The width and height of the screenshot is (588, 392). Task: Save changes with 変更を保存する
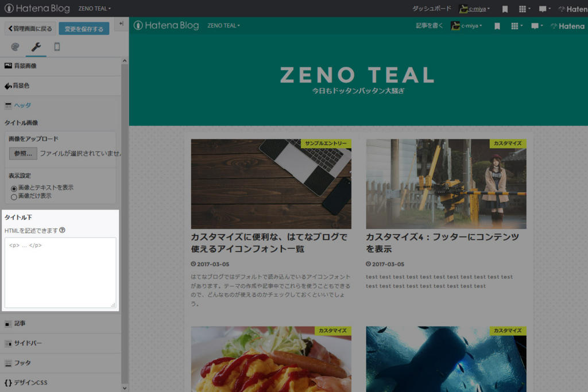[84, 29]
